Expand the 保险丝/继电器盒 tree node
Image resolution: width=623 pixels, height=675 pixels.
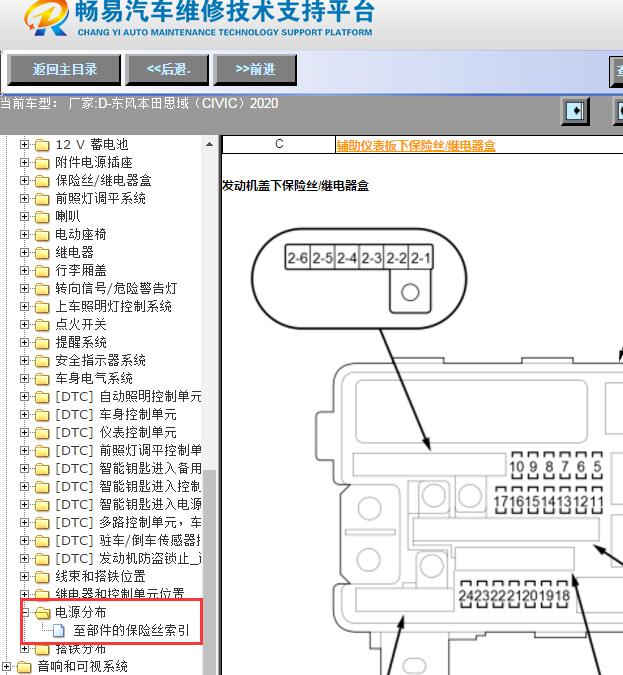coord(25,181)
